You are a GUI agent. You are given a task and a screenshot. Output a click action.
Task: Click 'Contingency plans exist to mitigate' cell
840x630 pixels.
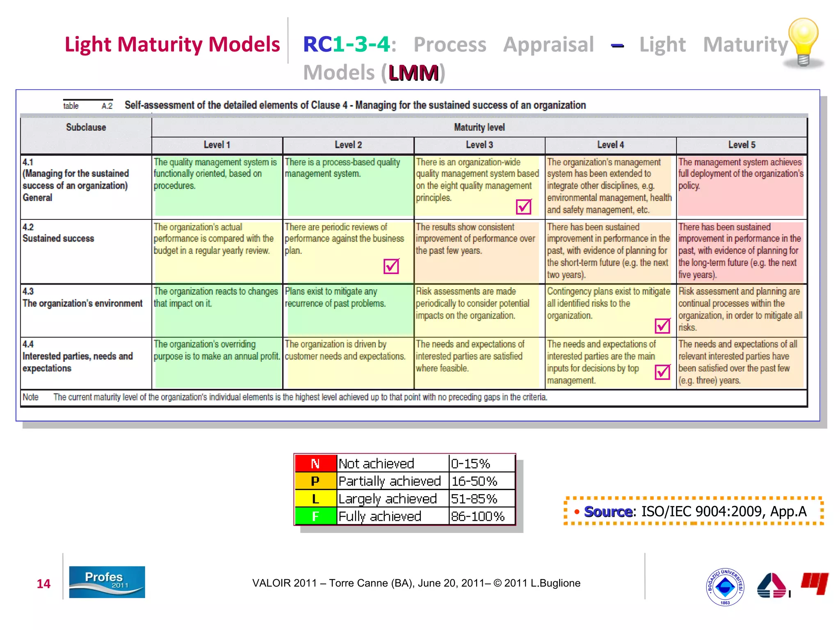click(611, 310)
